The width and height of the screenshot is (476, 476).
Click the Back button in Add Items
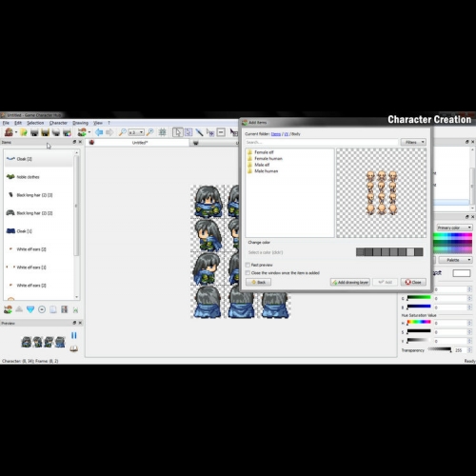point(258,282)
